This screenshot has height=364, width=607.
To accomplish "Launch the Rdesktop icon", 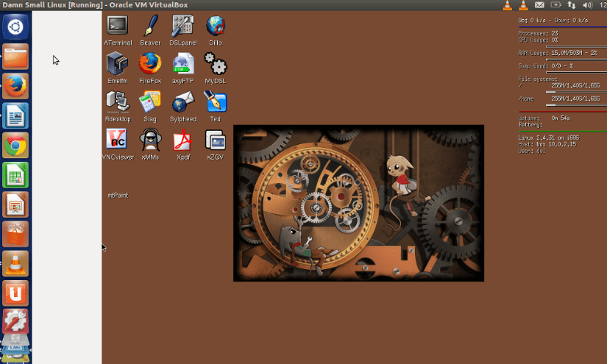I will point(117,101).
